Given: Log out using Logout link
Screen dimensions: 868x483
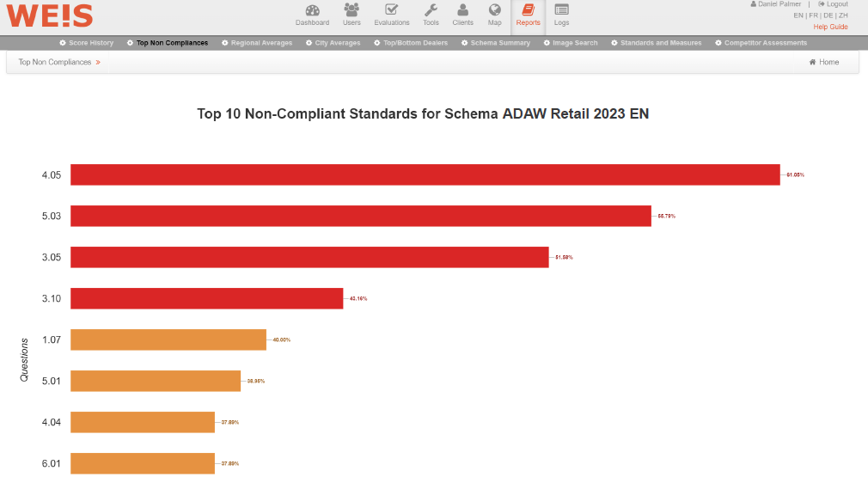Looking at the screenshot, I should coord(833,4).
